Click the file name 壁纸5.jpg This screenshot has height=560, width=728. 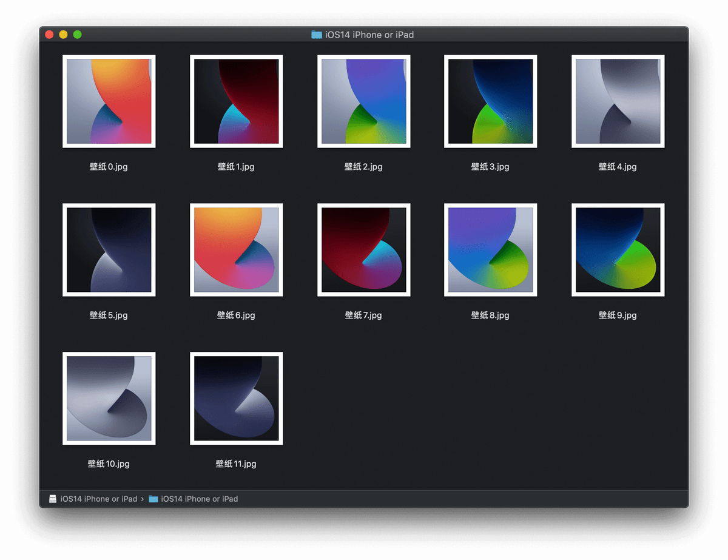(109, 315)
